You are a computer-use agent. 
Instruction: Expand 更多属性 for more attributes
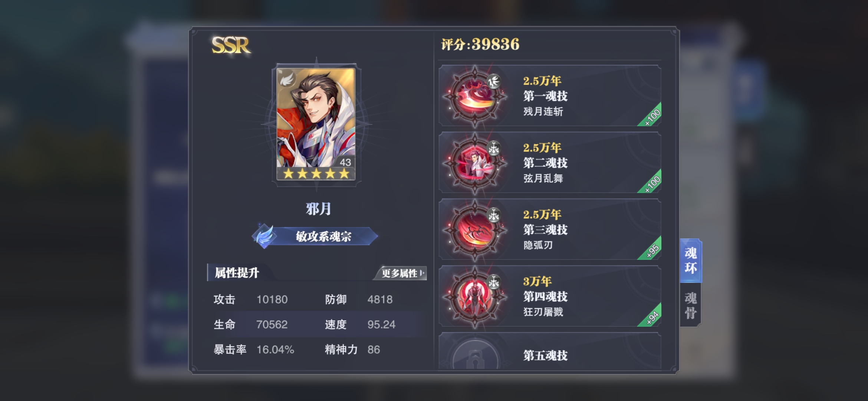(x=402, y=273)
